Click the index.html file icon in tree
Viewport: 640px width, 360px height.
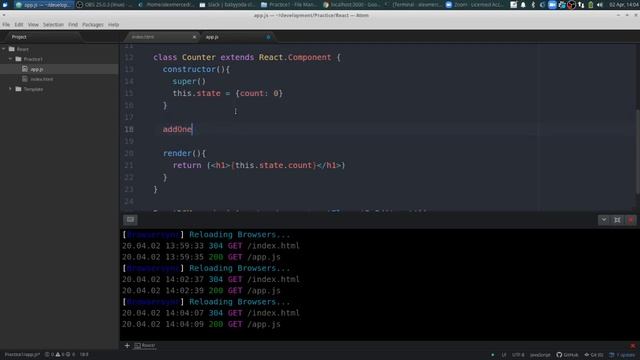point(25,79)
